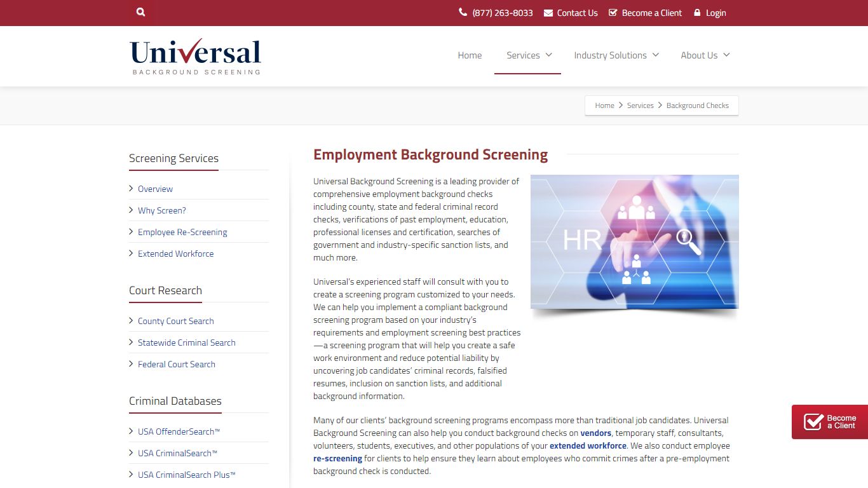Screen dimensions: 868x488
Task: Open Statewide Criminal Search link
Action: click(x=186, y=342)
